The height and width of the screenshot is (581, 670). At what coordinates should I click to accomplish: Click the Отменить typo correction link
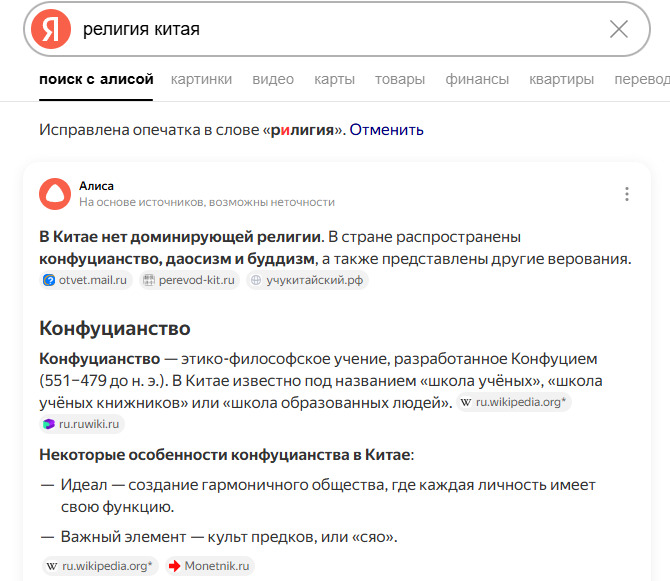386,130
